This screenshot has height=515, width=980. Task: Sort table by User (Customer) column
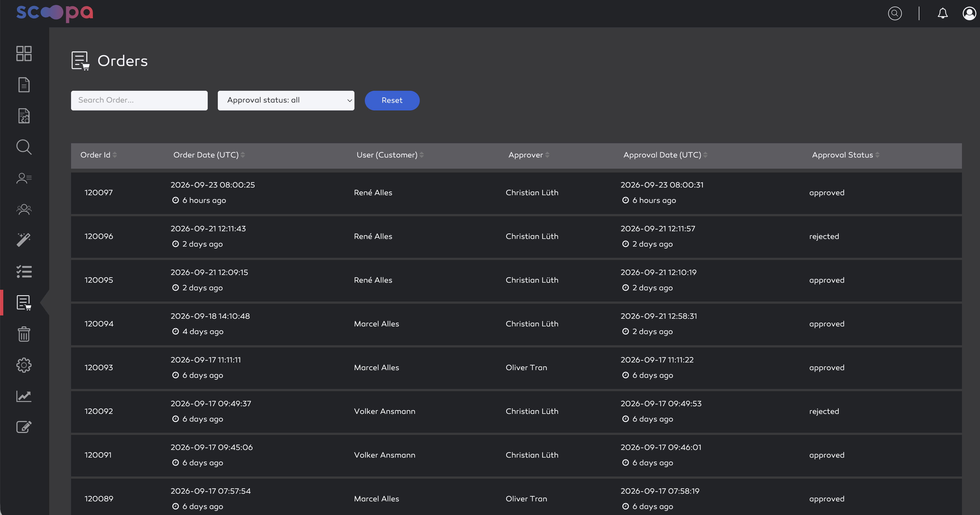click(x=390, y=155)
